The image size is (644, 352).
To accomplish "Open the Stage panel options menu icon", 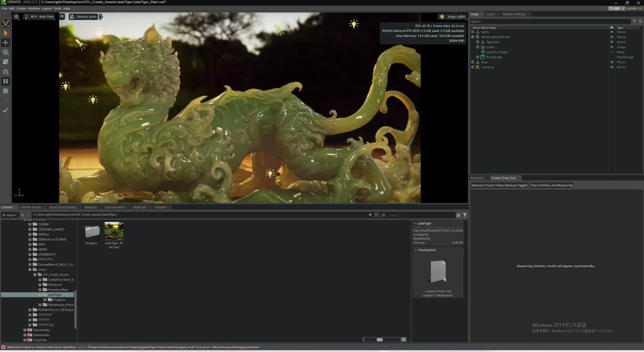I will pos(640,21).
